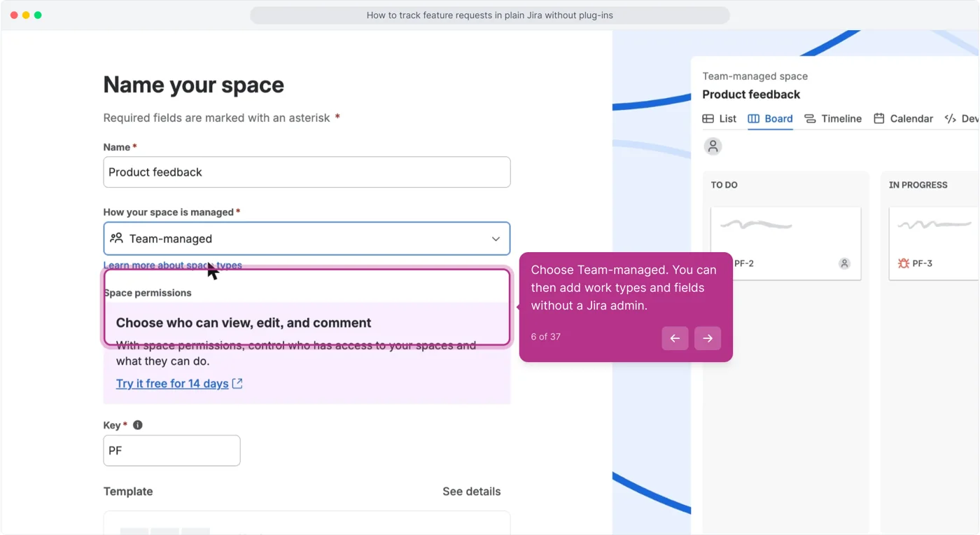This screenshot has height=535, width=980.
Task: Open the Timeline tab
Action: [833, 119]
